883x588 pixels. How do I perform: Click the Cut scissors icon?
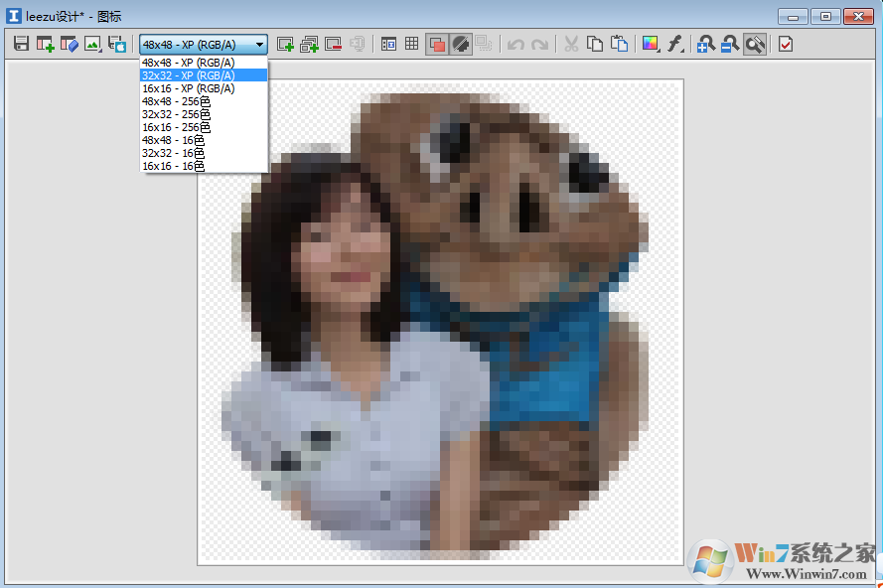(571, 44)
